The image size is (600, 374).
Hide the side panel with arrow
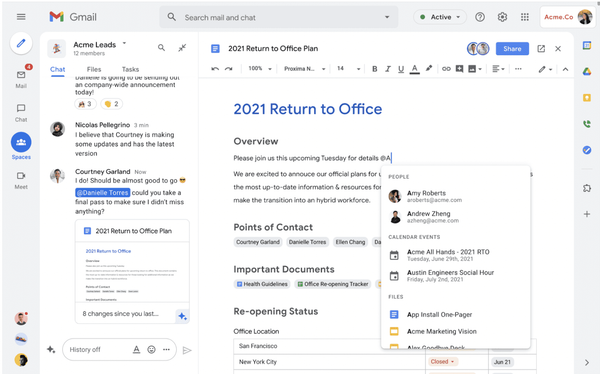tap(587, 362)
